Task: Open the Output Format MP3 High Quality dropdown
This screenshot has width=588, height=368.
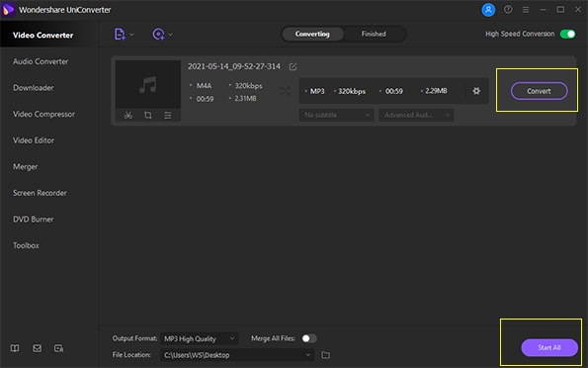Action: coord(199,338)
